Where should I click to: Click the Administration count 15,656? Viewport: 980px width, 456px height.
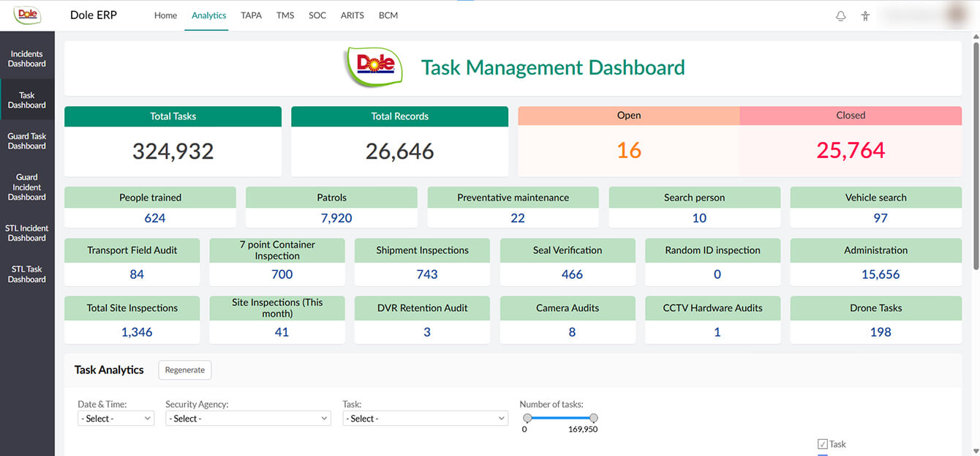coord(881,274)
